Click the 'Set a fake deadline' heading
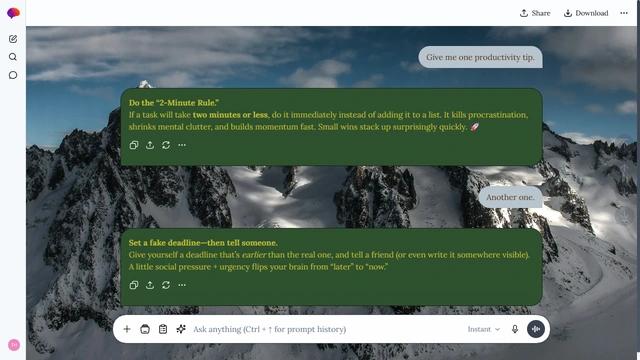This screenshot has width=640, height=360. [203, 243]
